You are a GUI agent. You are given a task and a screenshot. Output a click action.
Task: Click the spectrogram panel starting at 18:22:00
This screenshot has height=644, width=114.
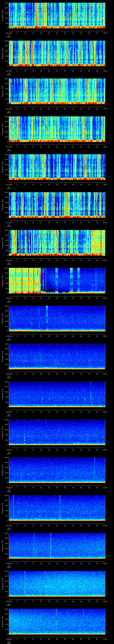(x=57, y=319)
